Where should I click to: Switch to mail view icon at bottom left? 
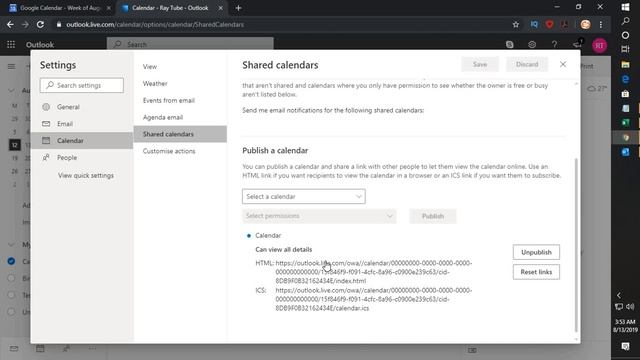[x=14, y=349]
